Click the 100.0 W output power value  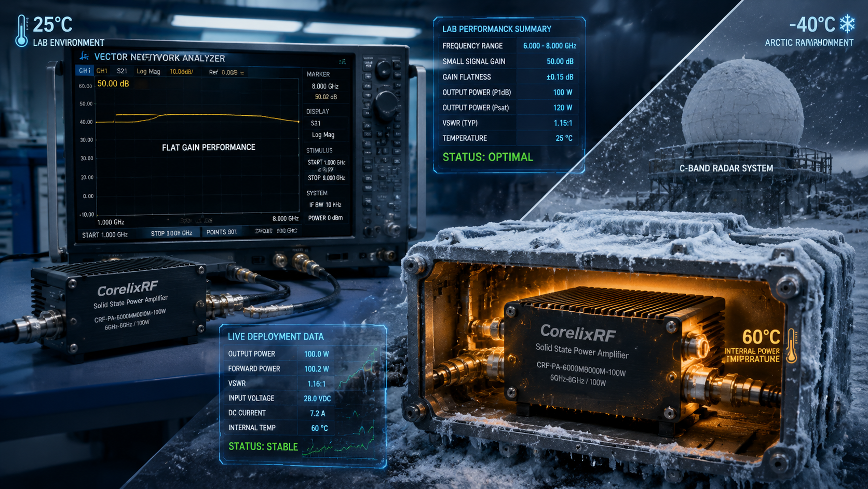click(316, 354)
